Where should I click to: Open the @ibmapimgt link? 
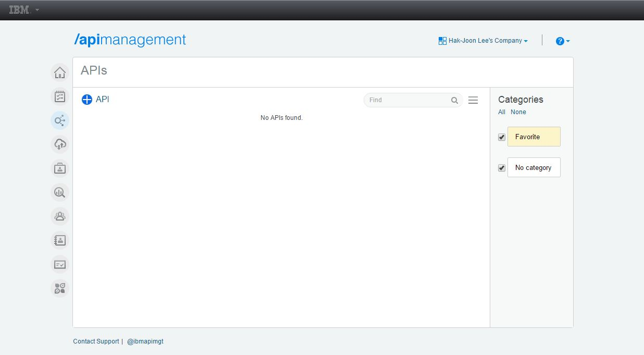pyautogui.click(x=145, y=341)
